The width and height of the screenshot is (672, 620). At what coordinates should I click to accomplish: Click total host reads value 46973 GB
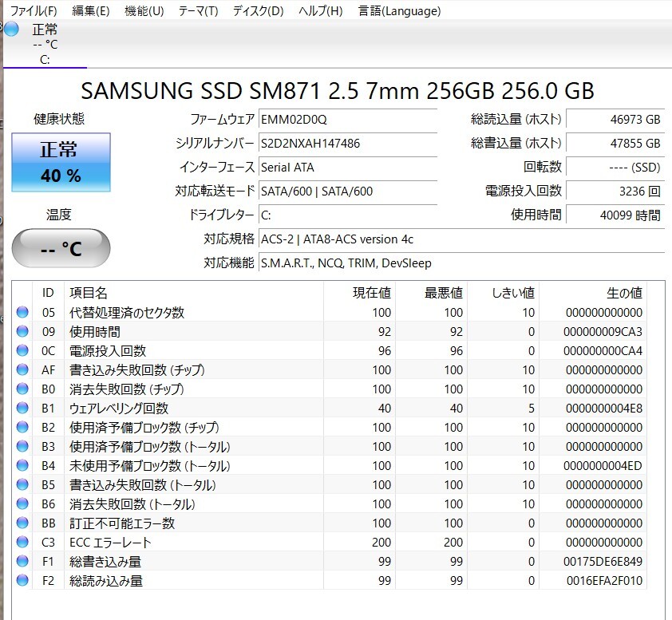615,119
